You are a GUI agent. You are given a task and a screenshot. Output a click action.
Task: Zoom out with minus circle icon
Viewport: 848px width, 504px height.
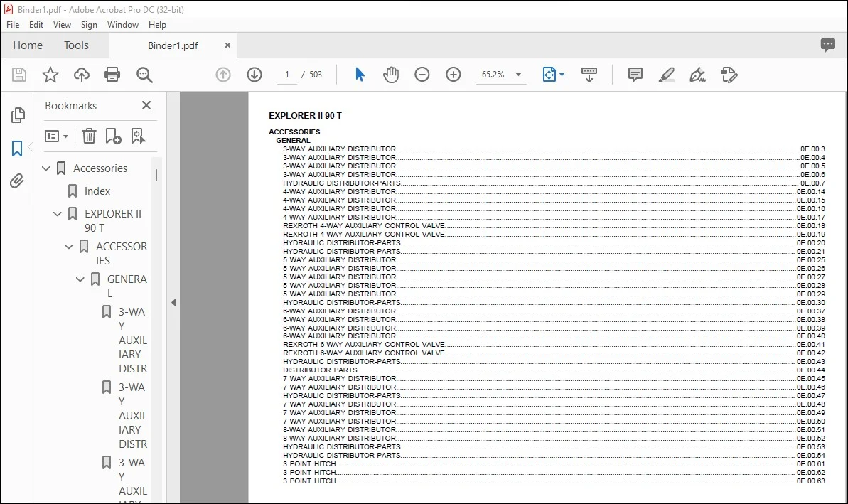(422, 75)
